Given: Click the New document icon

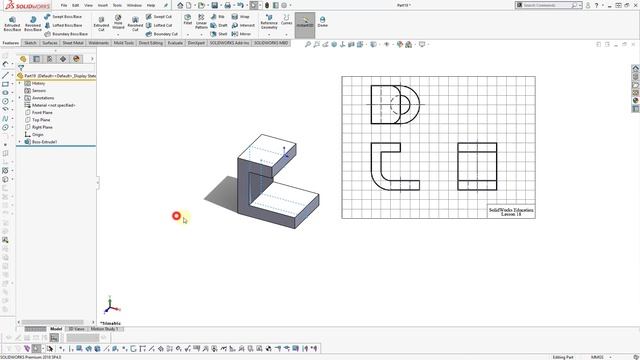Looking at the screenshot, I should click(189, 5).
